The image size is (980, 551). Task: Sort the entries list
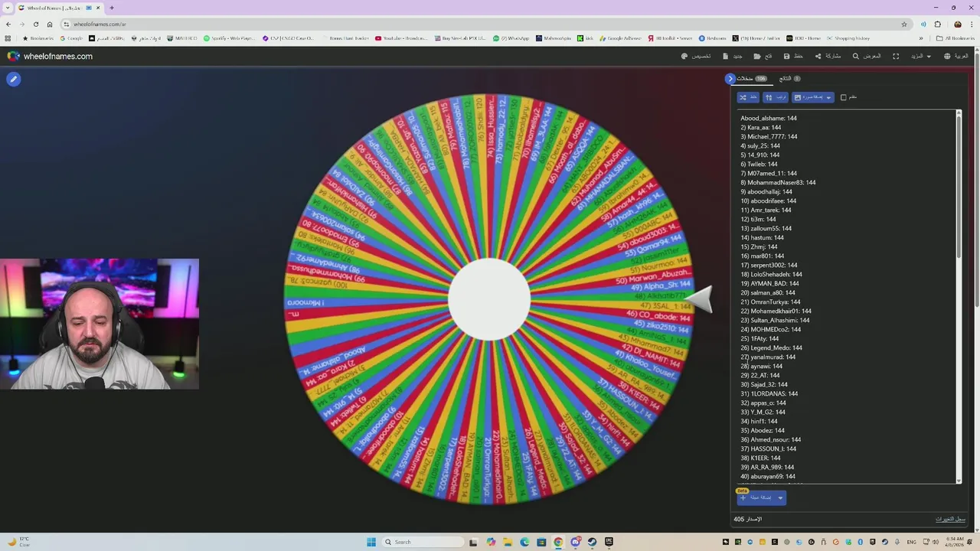pyautogui.click(x=776, y=97)
